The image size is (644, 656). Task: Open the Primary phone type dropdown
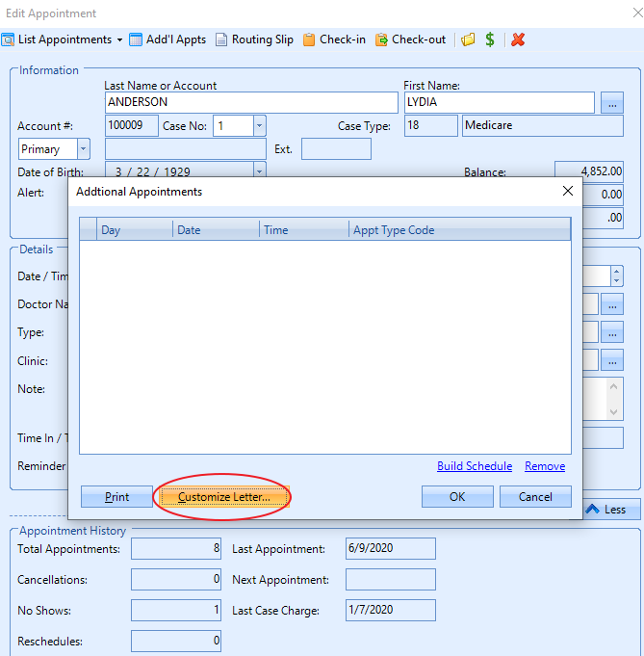(x=83, y=149)
